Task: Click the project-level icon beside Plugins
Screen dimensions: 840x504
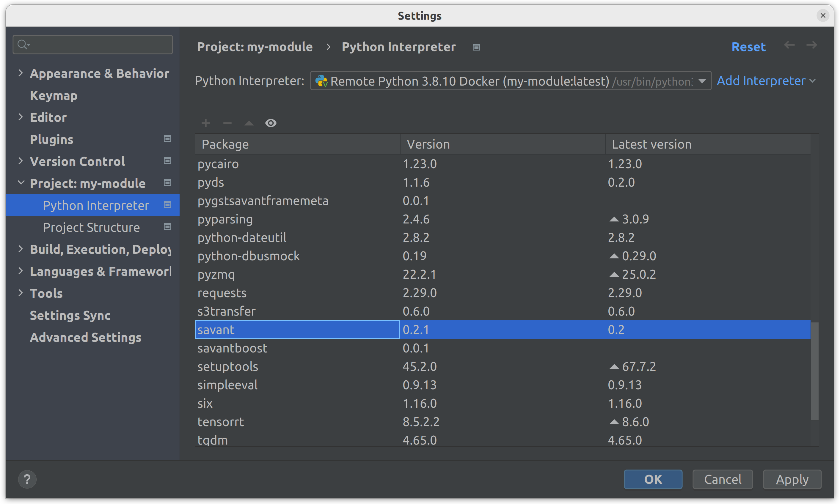Action: (167, 138)
